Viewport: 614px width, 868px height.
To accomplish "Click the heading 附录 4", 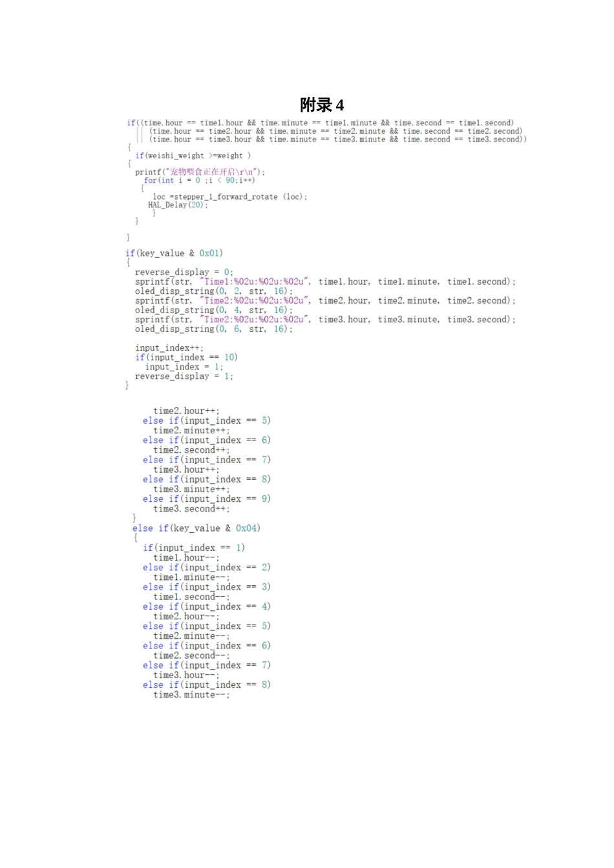I will point(321,105).
